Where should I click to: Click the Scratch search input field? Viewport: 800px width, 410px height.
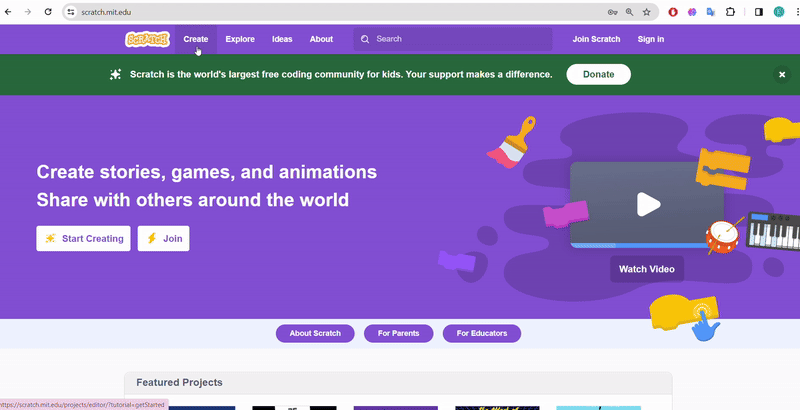[460, 39]
